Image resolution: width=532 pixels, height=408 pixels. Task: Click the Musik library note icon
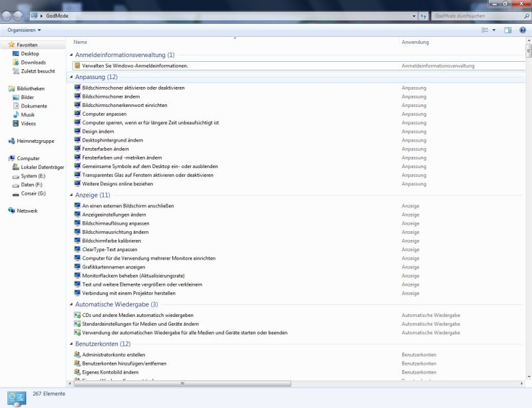click(15, 115)
